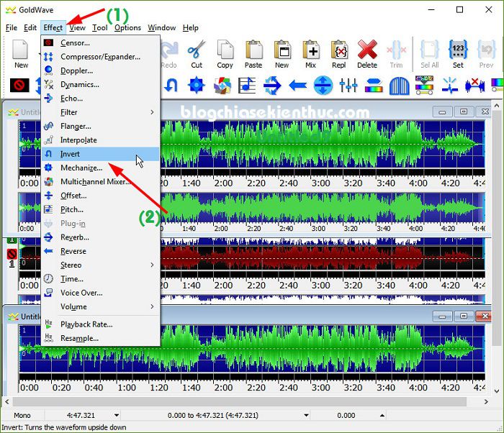
Task: Click the Pitch musical note icon
Action: [247, 86]
